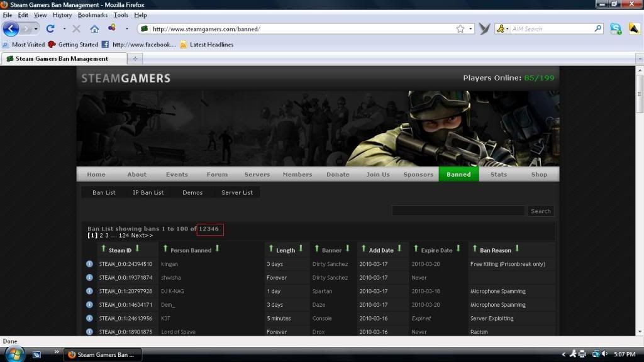Click the Search button for the ban list
Image resolution: width=644 pixels, height=362 pixels.
tap(540, 211)
